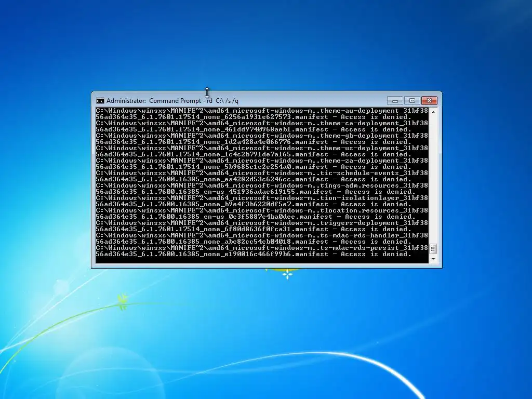Click the line containing abc82cc54cb04018.manifest
This screenshot has height=399, width=532.
[254, 242]
